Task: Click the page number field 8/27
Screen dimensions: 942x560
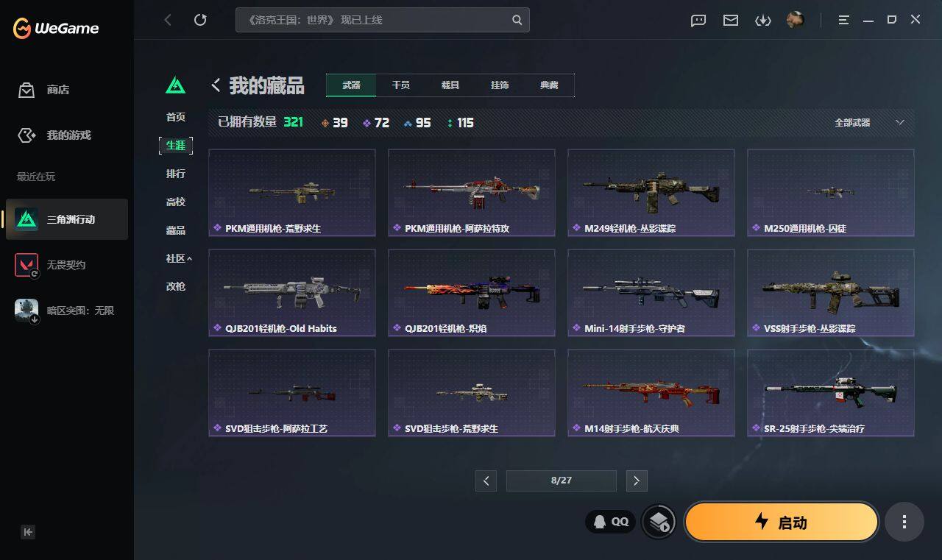Action: 562,481
